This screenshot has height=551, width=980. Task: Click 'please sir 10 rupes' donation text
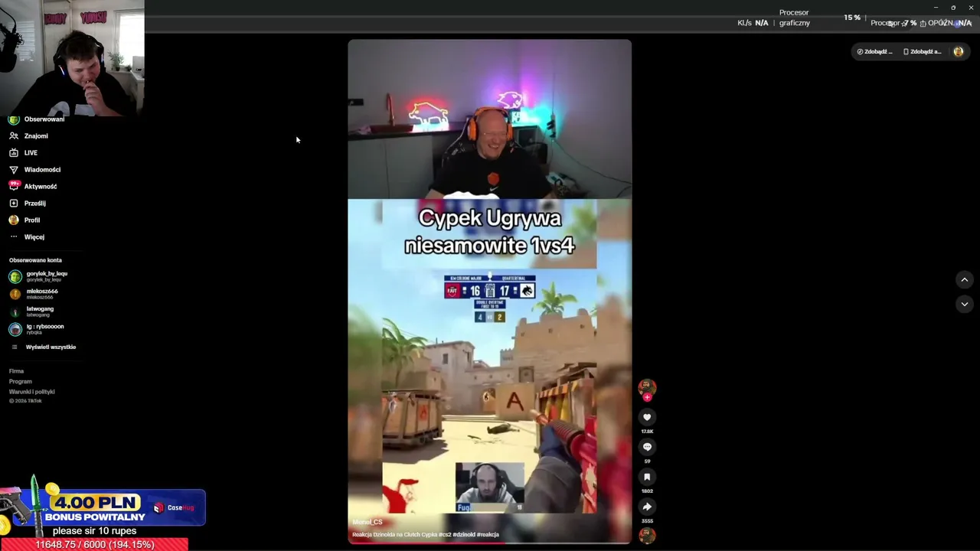click(x=95, y=531)
